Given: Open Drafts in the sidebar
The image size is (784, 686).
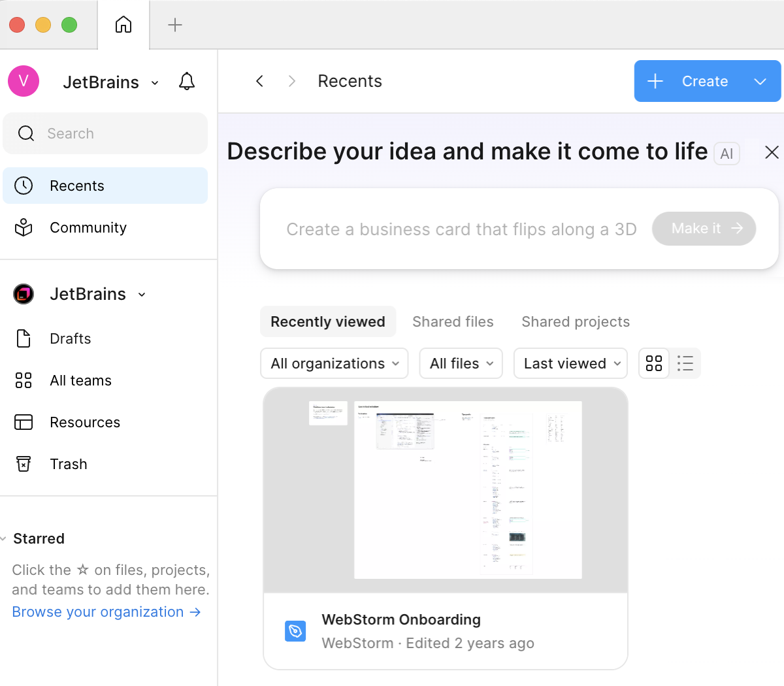Looking at the screenshot, I should (105, 338).
